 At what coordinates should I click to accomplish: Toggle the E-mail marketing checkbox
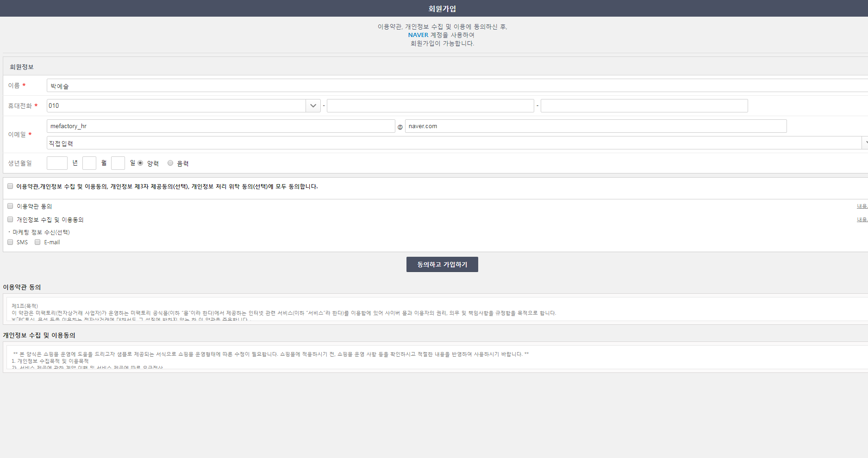pyautogui.click(x=37, y=242)
